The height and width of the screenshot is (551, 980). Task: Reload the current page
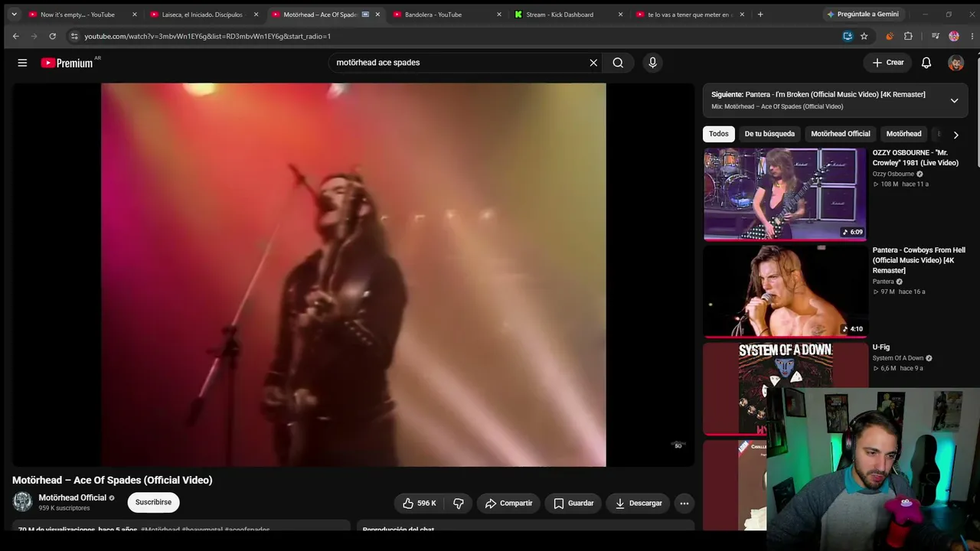pyautogui.click(x=52, y=36)
